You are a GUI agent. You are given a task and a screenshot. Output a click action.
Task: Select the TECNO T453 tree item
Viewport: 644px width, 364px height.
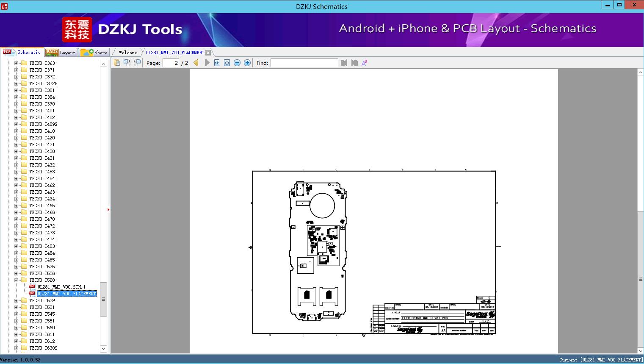coord(42,172)
